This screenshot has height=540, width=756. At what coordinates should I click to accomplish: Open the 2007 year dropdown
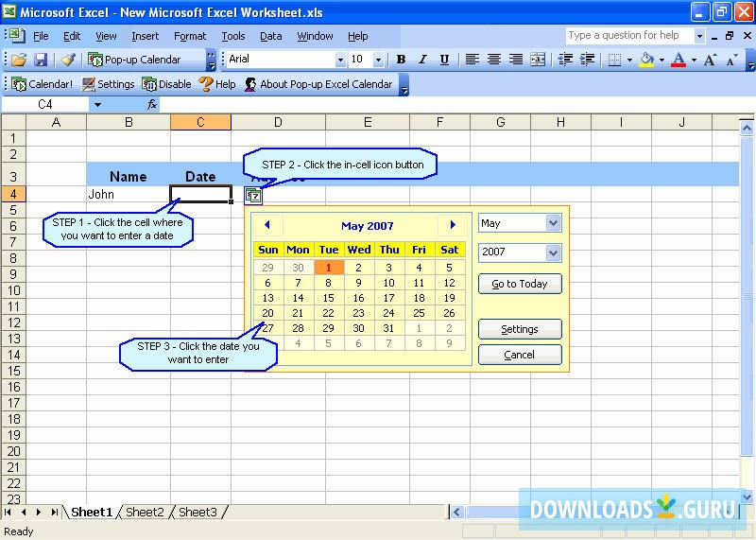click(553, 253)
